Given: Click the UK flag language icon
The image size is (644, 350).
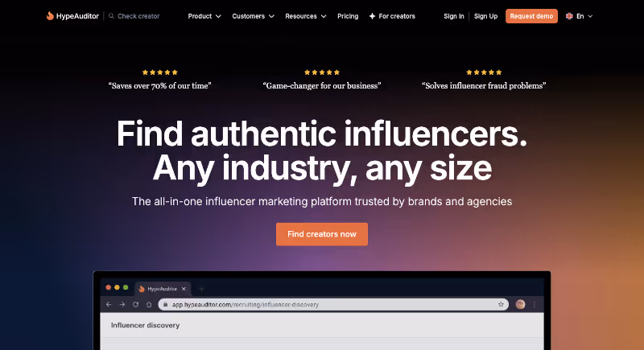Looking at the screenshot, I should coord(569,16).
